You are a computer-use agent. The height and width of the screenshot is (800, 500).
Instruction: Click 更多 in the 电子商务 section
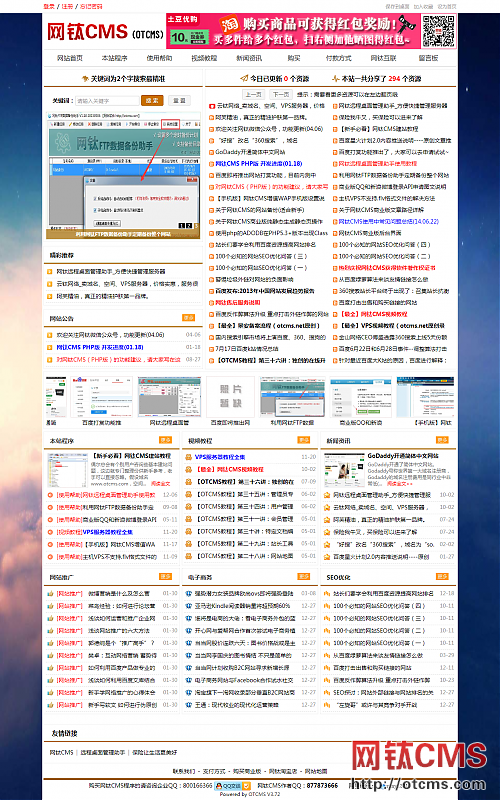(304, 577)
